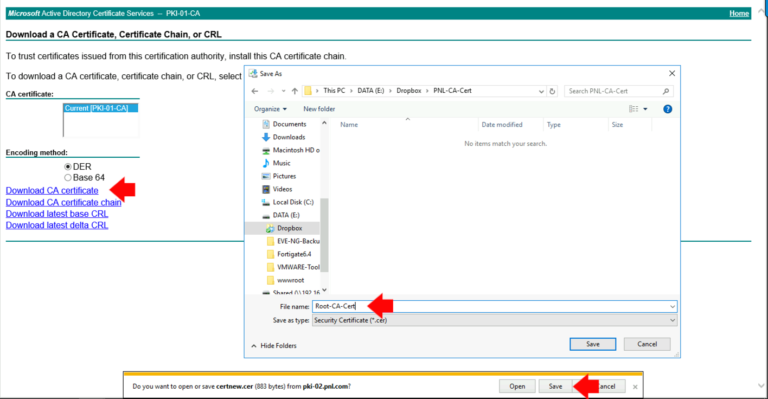Open the Organize dropdown menu
The width and height of the screenshot is (768, 399).
point(270,109)
